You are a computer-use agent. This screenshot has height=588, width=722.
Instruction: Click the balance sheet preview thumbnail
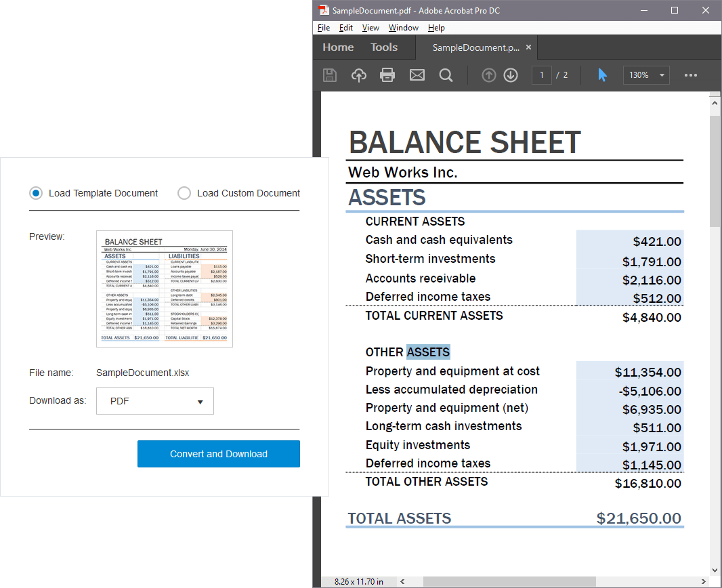(x=165, y=289)
